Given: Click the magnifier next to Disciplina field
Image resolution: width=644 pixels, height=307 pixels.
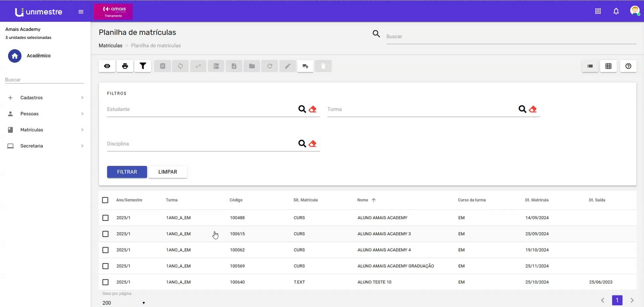Looking at the screenshot, I should coord(302,144).
